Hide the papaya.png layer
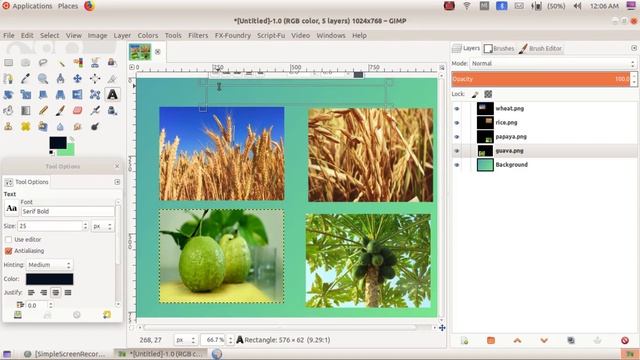Screen dimensions: 640x360 [x=457, y=137]
